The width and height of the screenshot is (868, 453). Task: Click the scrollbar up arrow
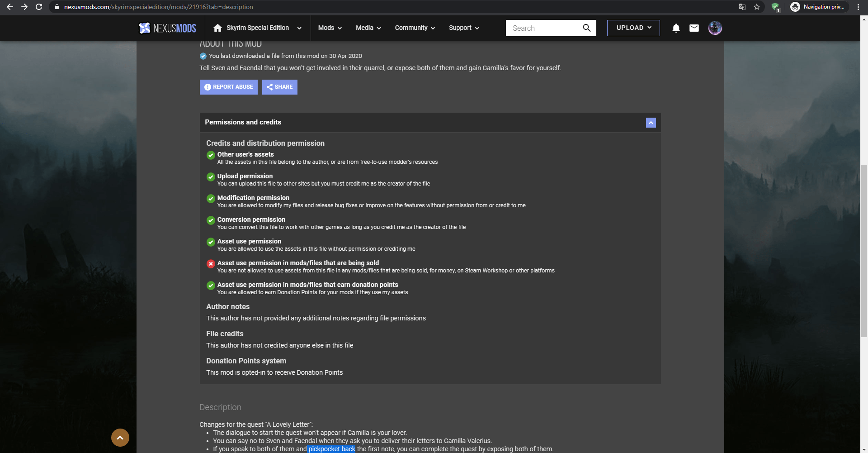[864, 19]
